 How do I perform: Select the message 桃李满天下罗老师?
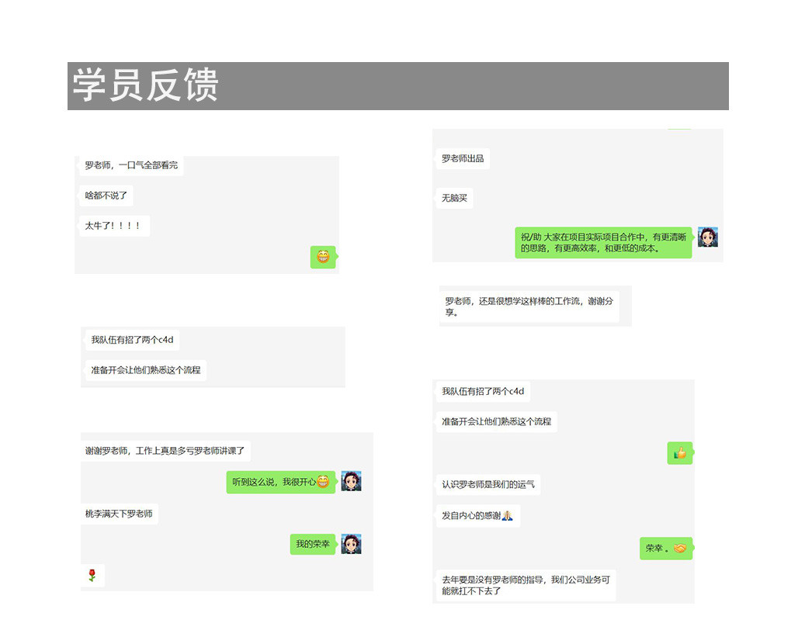point(119,514)
